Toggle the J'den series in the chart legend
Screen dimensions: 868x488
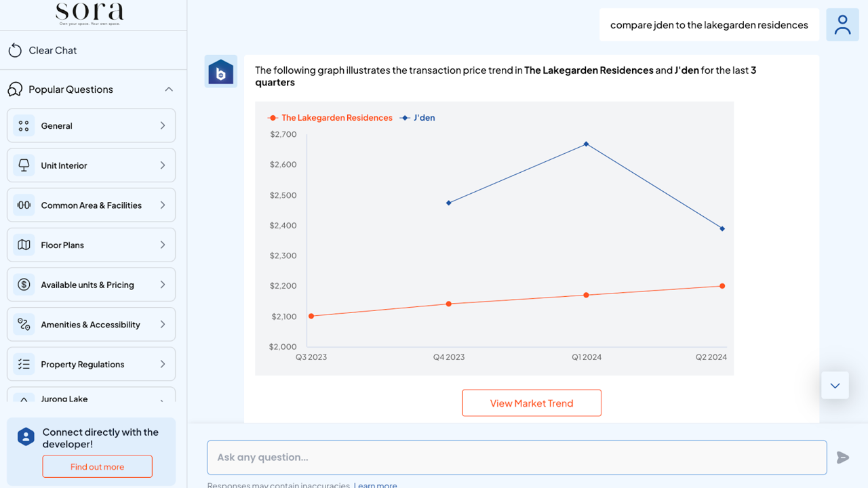(418, 117)
